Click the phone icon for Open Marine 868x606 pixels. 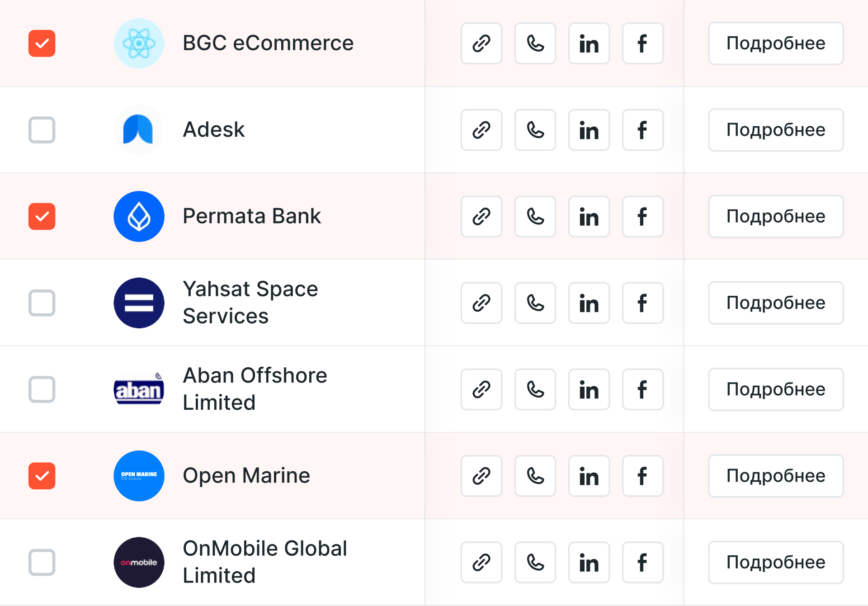535,476
